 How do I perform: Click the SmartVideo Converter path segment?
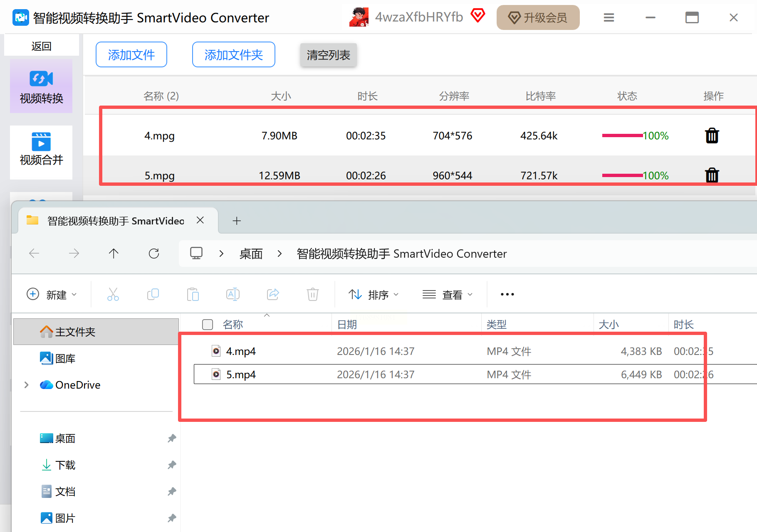pyautogui.click(x=402, y=254)
